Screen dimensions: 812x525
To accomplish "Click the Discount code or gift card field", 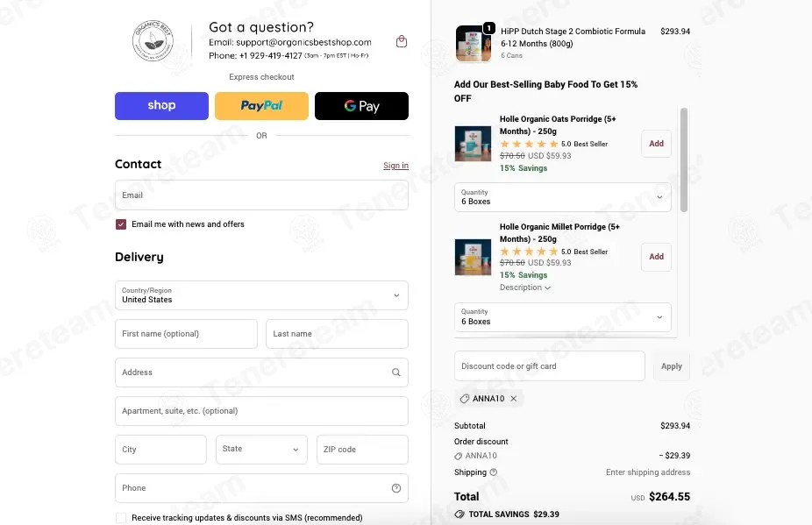I will point(550,366).
